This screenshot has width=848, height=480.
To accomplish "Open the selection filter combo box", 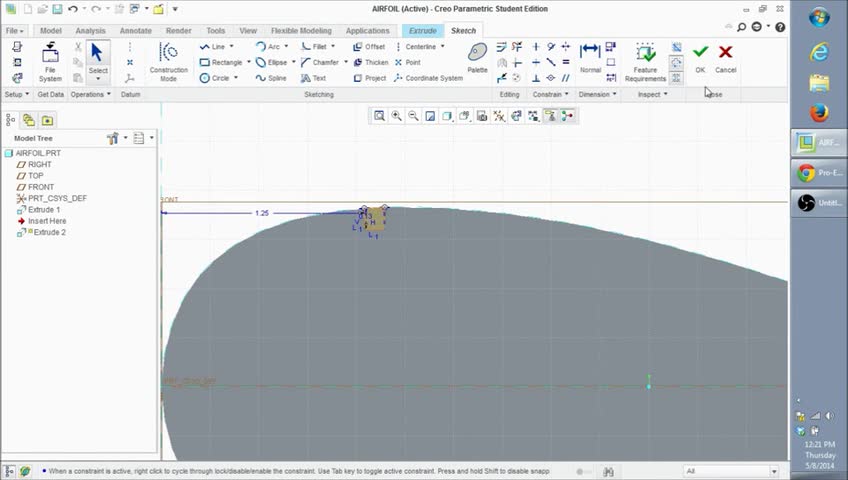I will tap(730, 471).
